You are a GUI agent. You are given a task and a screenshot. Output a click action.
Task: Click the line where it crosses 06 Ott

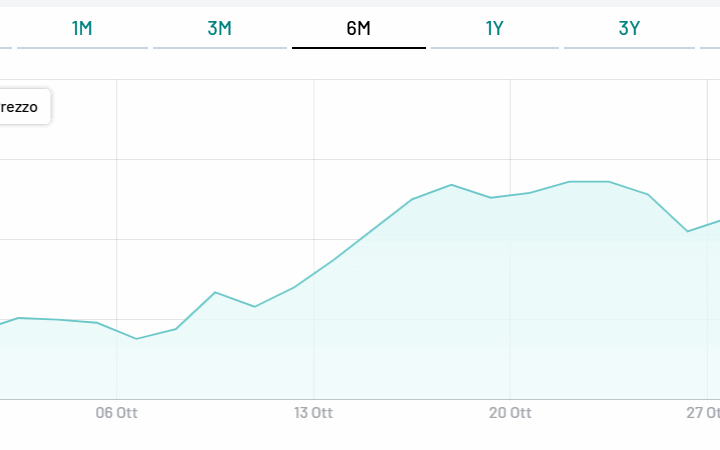pos(117,330)
